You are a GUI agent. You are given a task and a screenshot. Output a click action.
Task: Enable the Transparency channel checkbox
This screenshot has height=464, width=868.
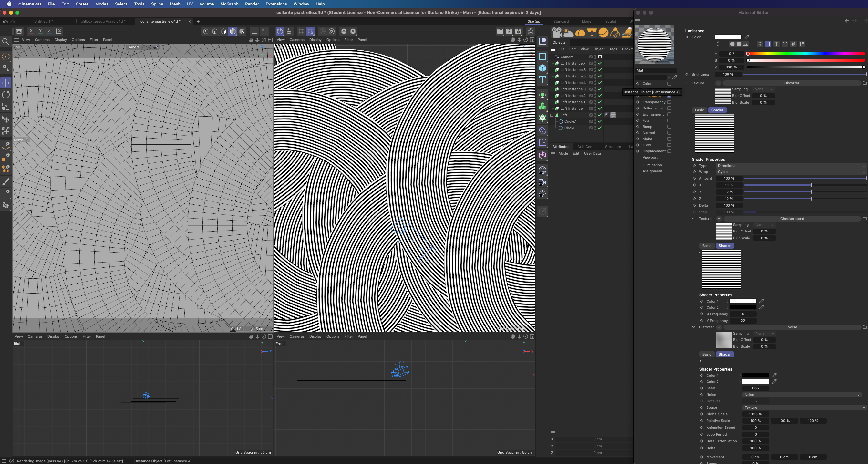[x=669, y=102]
